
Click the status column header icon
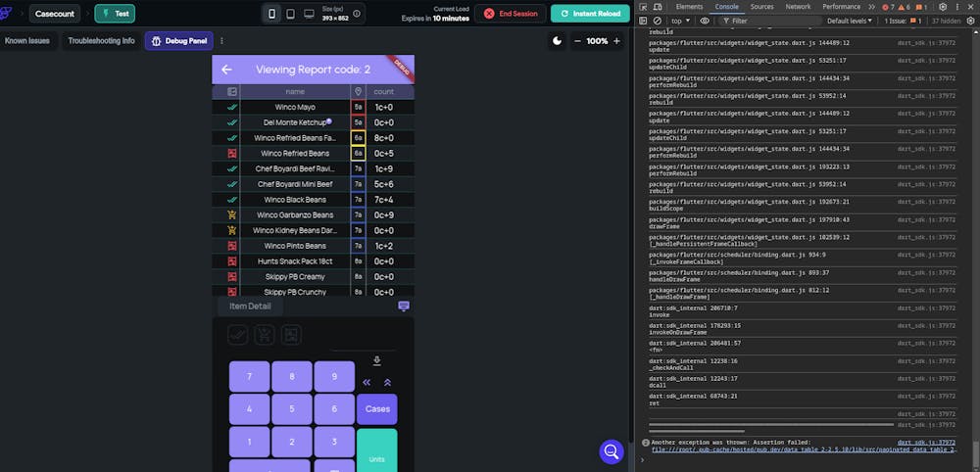click(232, 92)
